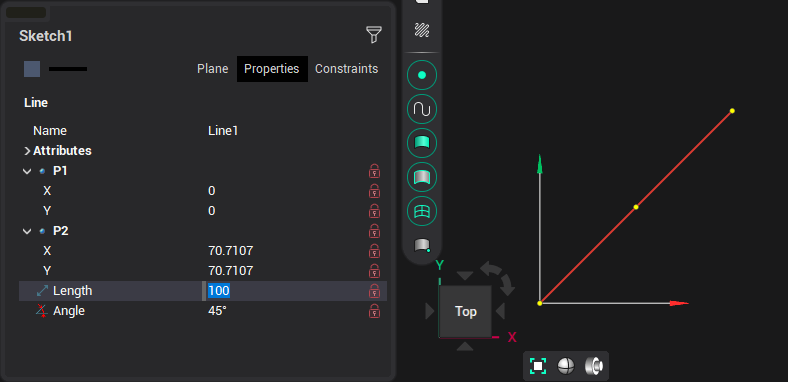Click the black line style preview
The image size is (788, 382).
(68, 69)
